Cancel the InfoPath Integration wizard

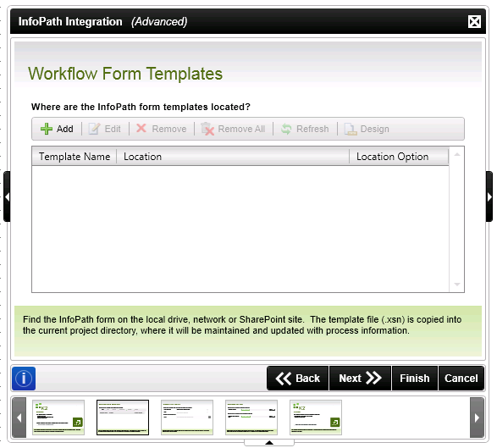coord(461,378)
